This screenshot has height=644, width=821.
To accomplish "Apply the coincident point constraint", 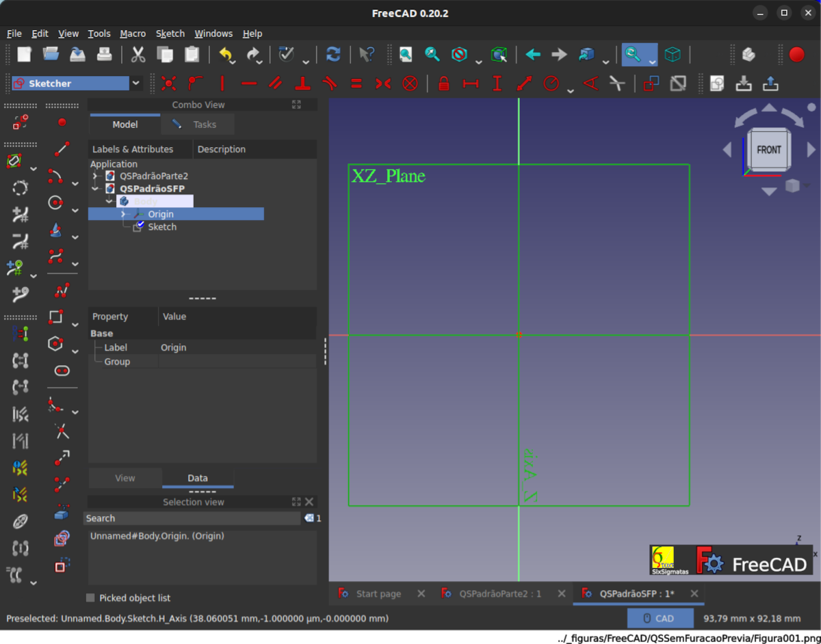I will click(x=168, y=83).
